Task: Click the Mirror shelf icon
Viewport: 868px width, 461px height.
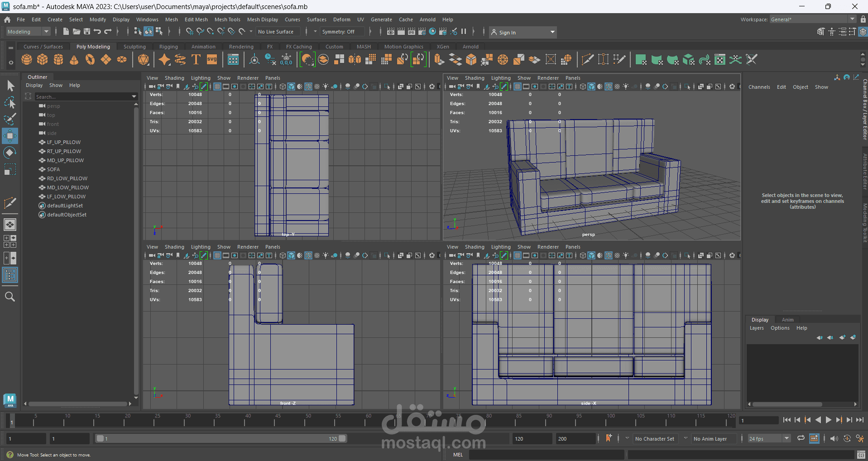Action: pyautogui.click(x=355, y=59)
